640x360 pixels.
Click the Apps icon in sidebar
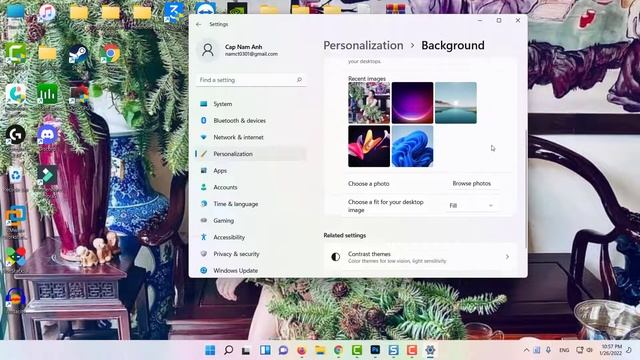[204, 171]
